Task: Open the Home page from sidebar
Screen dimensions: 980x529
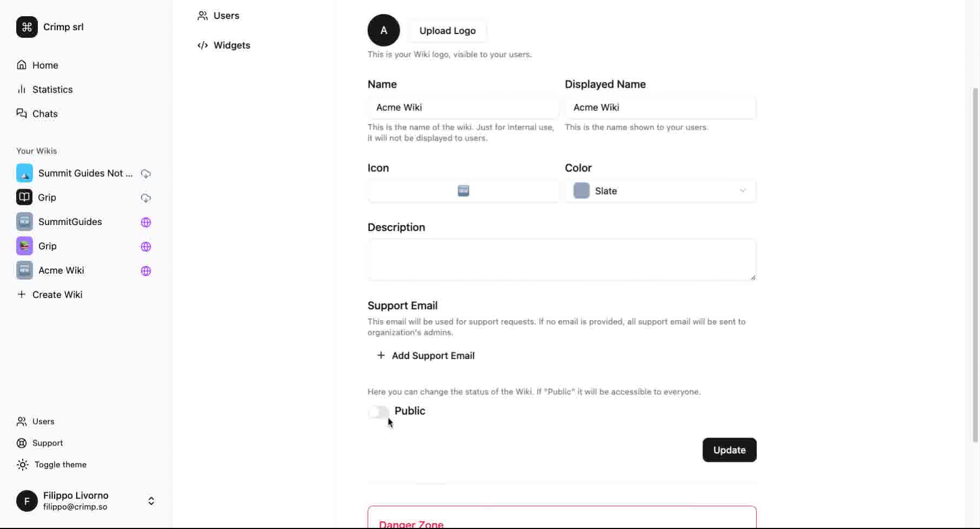Action: pyautogui.click(x=45, y=65)
